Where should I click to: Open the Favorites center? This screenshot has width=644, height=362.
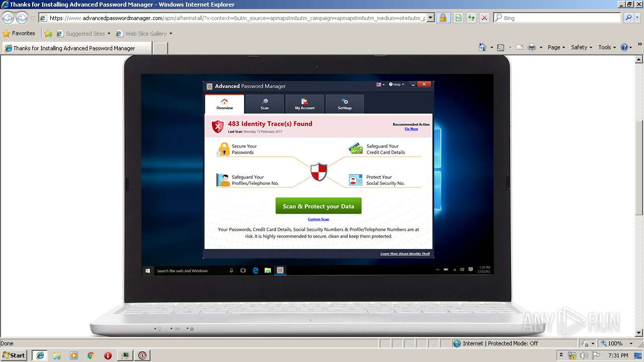19,33
